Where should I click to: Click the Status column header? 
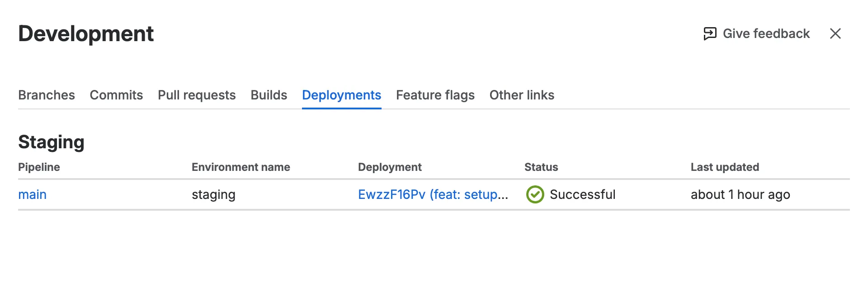tap(541, 167)
